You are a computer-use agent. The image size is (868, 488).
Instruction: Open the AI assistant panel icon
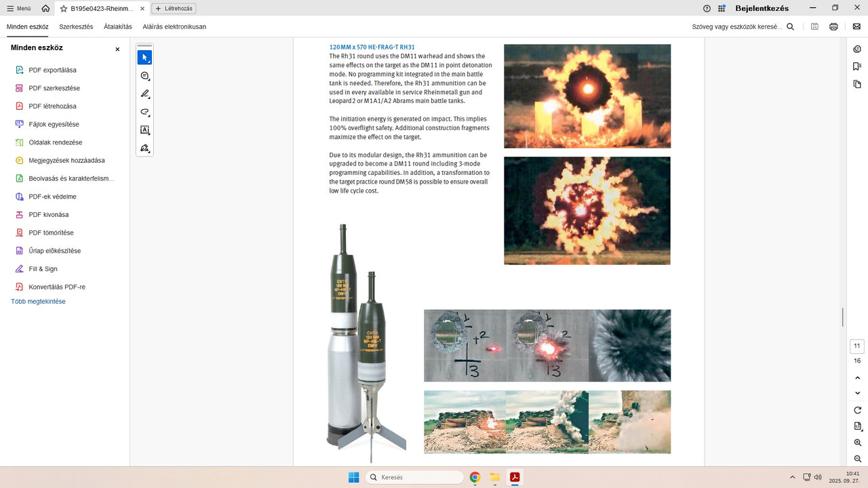tap(857, 49)
